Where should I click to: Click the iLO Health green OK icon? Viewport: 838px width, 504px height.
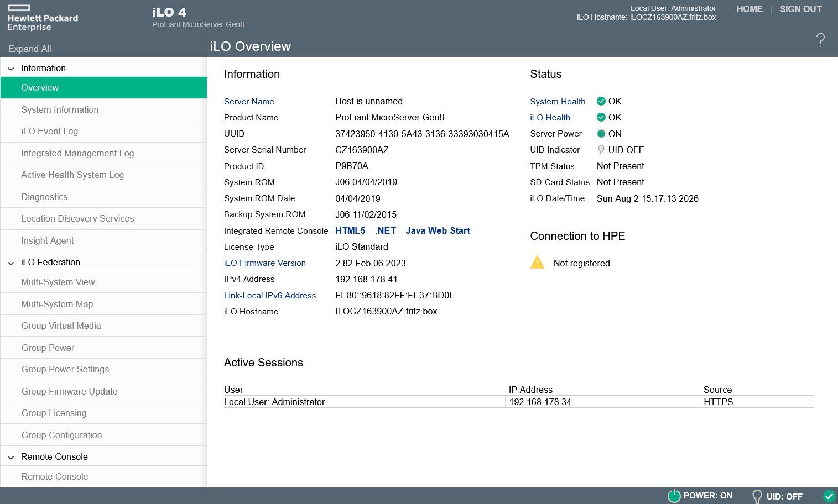pyautogui.click(x=601, y=117)
